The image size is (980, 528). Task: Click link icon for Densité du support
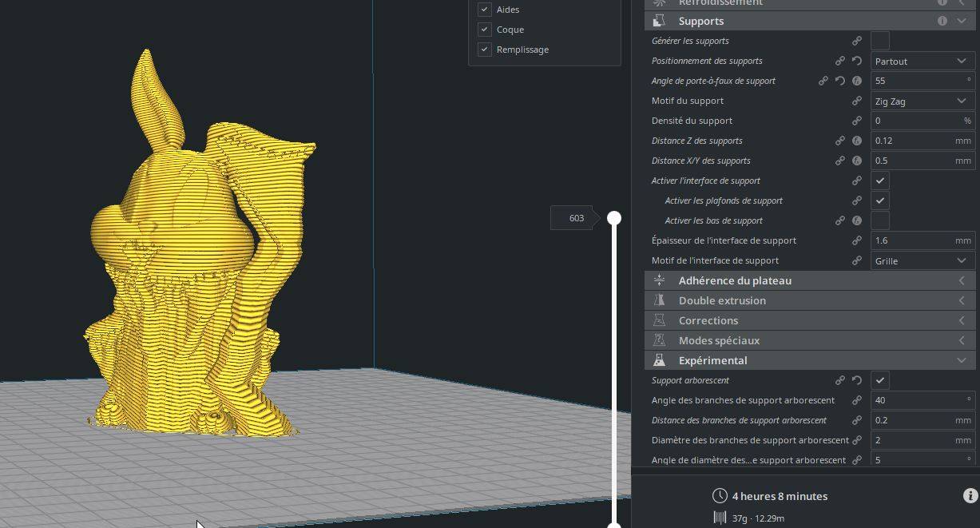(857, 121)
